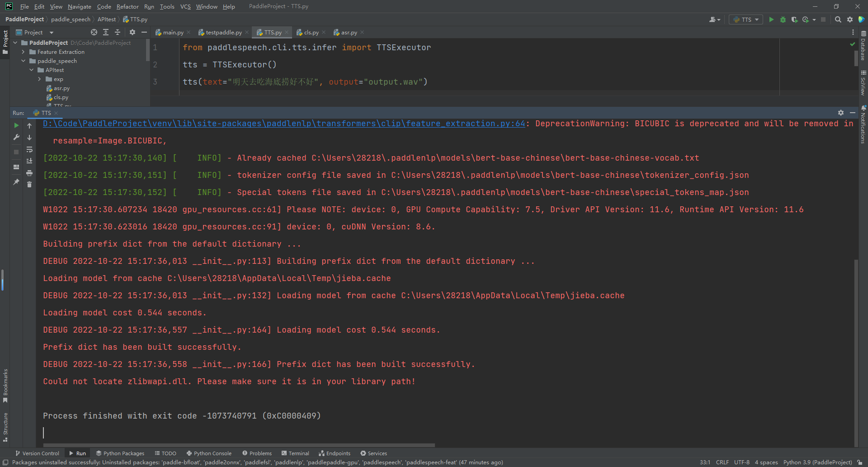Run TTS with coverage shield icon

pos(794,19)
